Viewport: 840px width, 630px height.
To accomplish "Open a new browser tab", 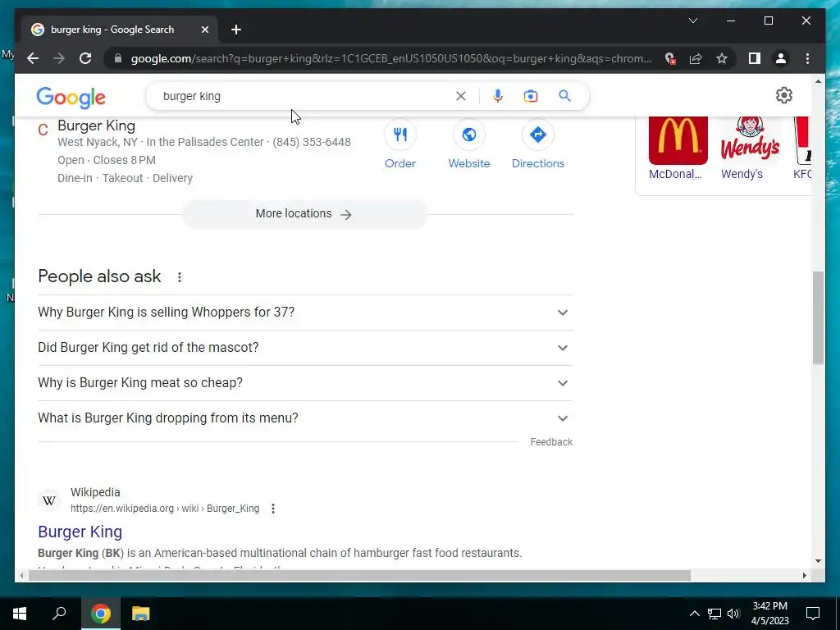I will click(x=236, y=30).
